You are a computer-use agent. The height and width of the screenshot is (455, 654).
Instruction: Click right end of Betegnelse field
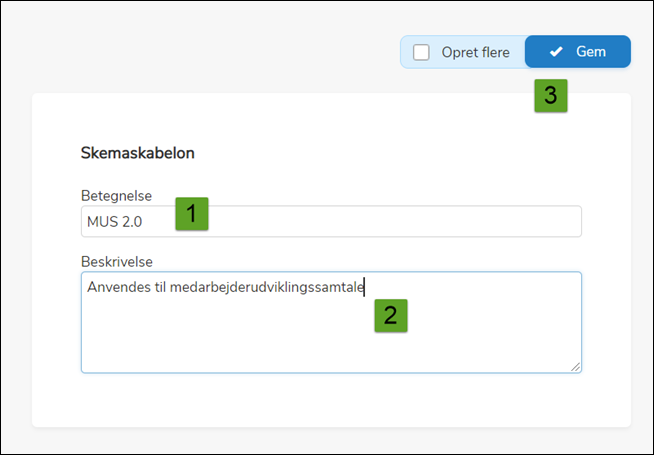[560, 221]
